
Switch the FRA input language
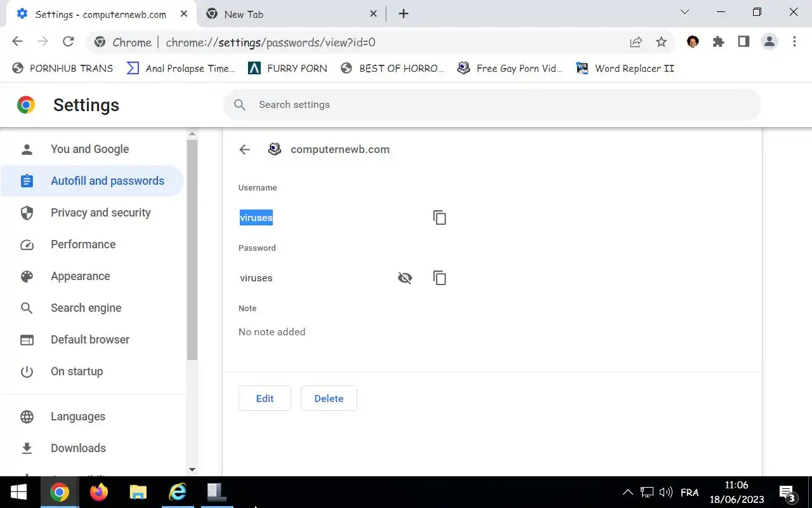point(690,492)
